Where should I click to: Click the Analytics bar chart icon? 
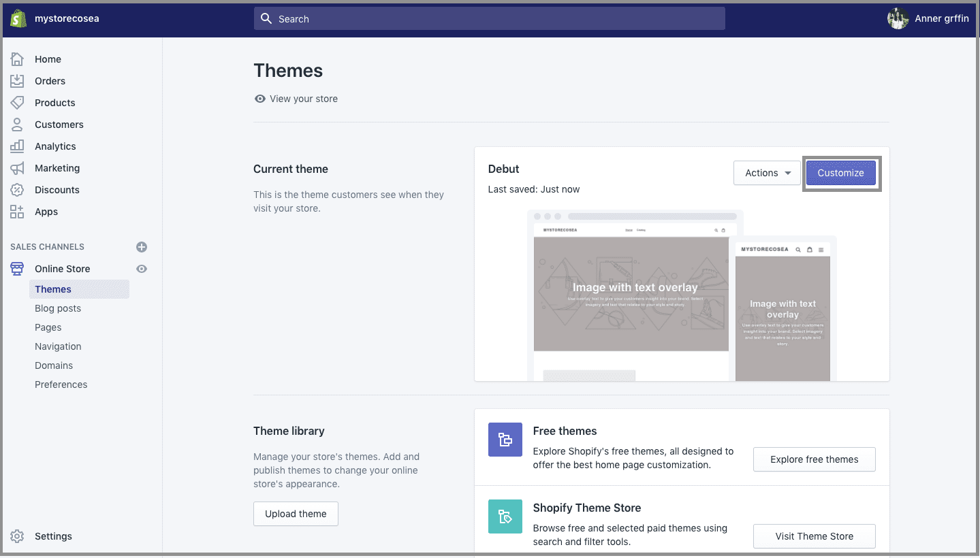click(17, 146)
